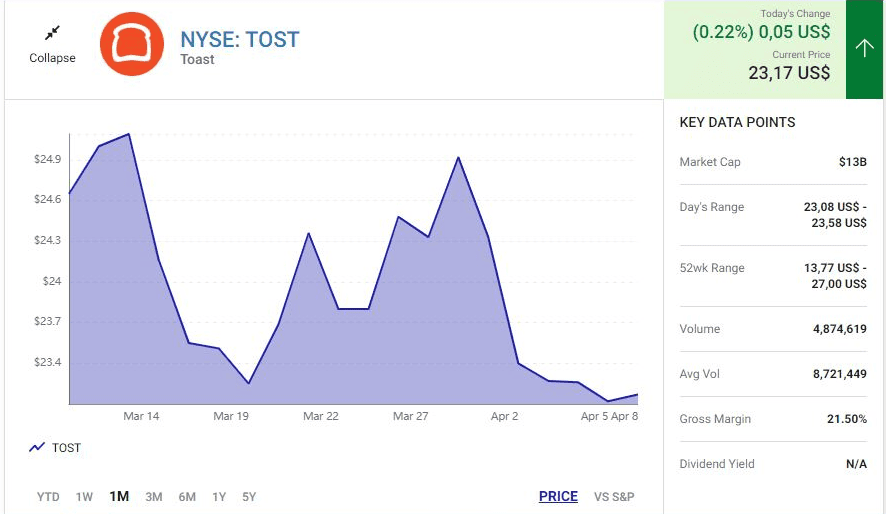Select the 5Y time range
The image size is (887, 519).
[249, 496]
